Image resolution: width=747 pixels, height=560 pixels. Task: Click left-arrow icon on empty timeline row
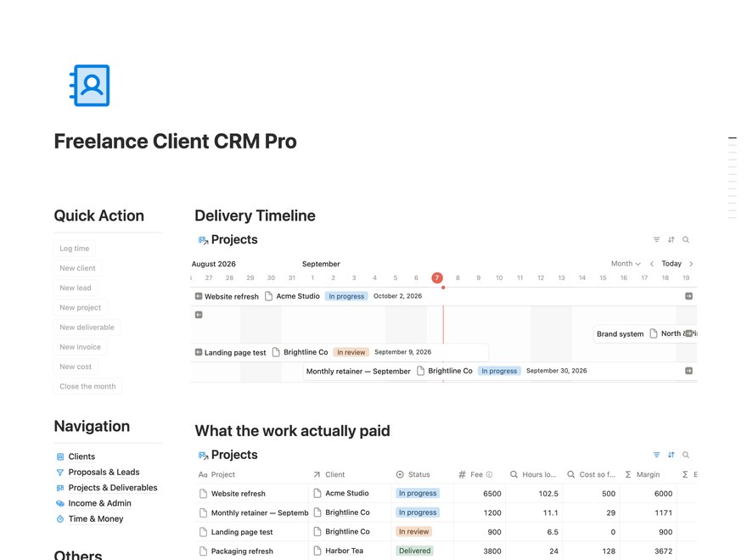(x=199, y=315)
